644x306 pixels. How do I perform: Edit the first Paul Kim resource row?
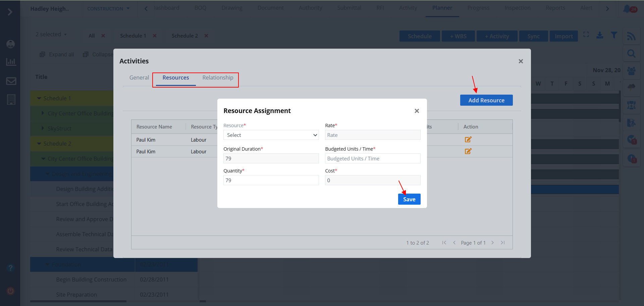point(468,140)
